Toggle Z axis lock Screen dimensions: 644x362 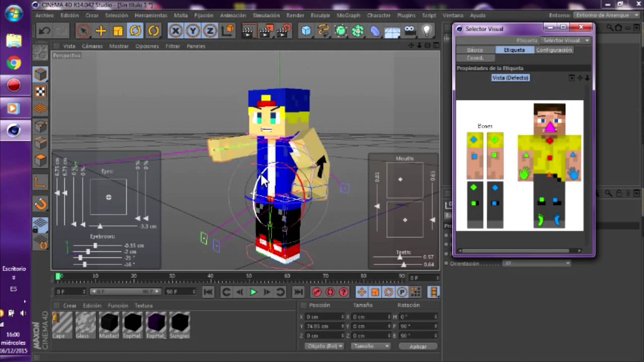(210, 31)
